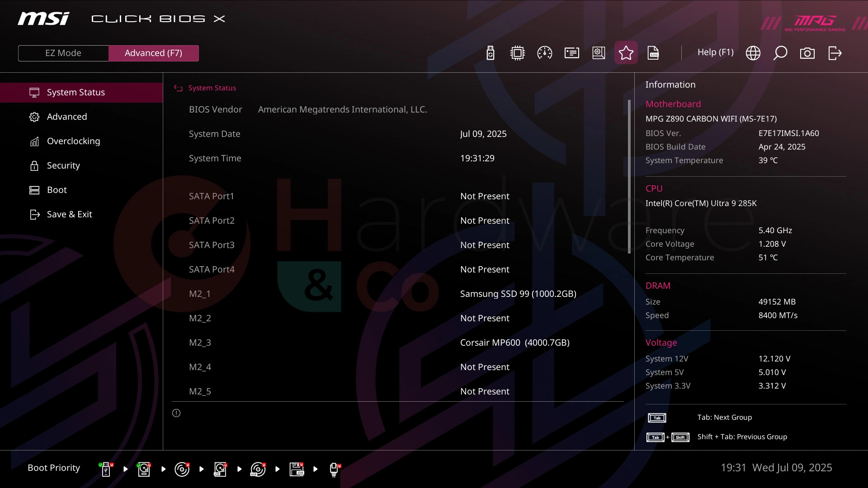Open the speedometer performance icon

pos(544,53)
